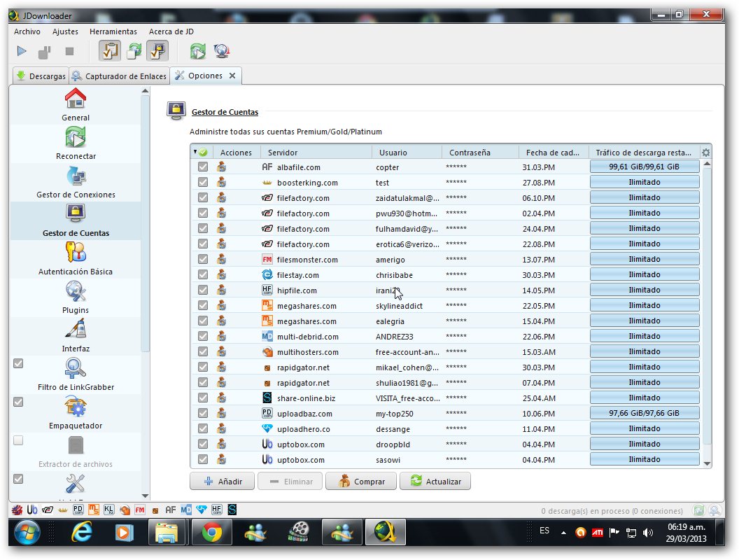The width and height of the screenshot is (739, 560).
Task: Click the table settings gear icon
Action: coord(705,153)
